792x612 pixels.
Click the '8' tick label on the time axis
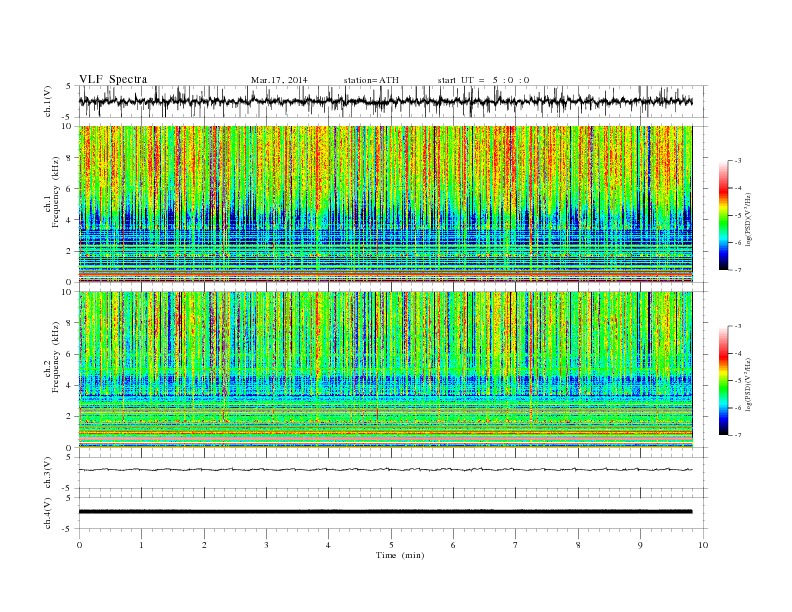coord(578,545)
